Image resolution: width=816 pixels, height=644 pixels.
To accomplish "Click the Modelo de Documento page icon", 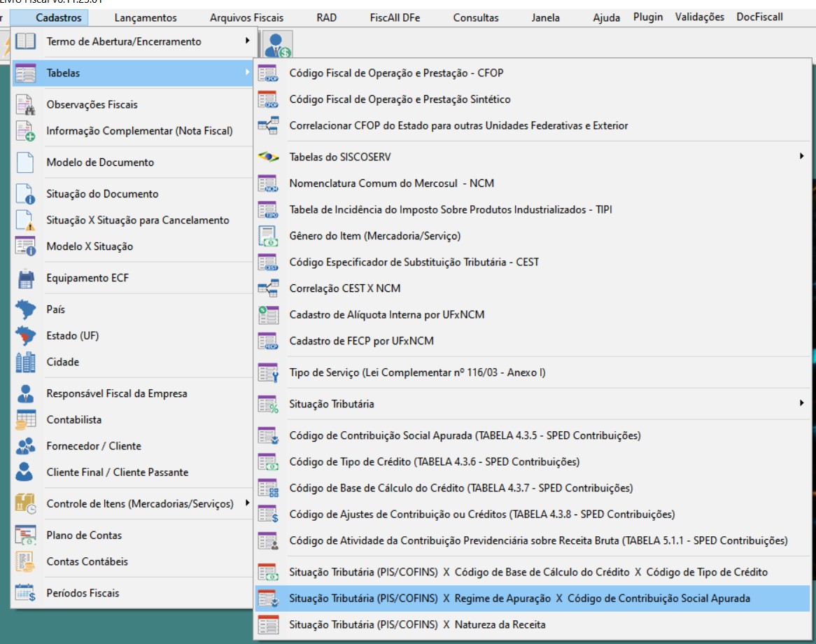I will (x=25, y=162).
